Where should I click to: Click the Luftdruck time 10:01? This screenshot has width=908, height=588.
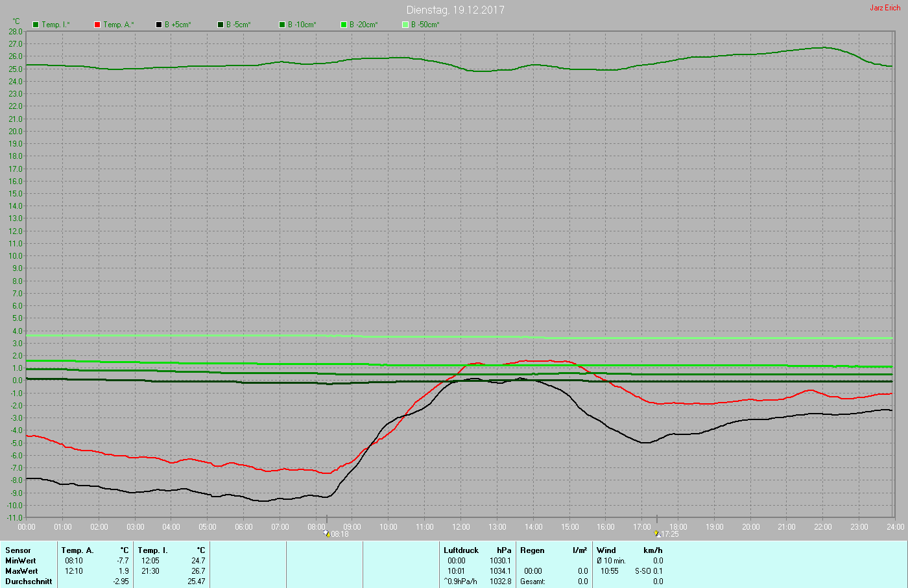coord(457,571)
